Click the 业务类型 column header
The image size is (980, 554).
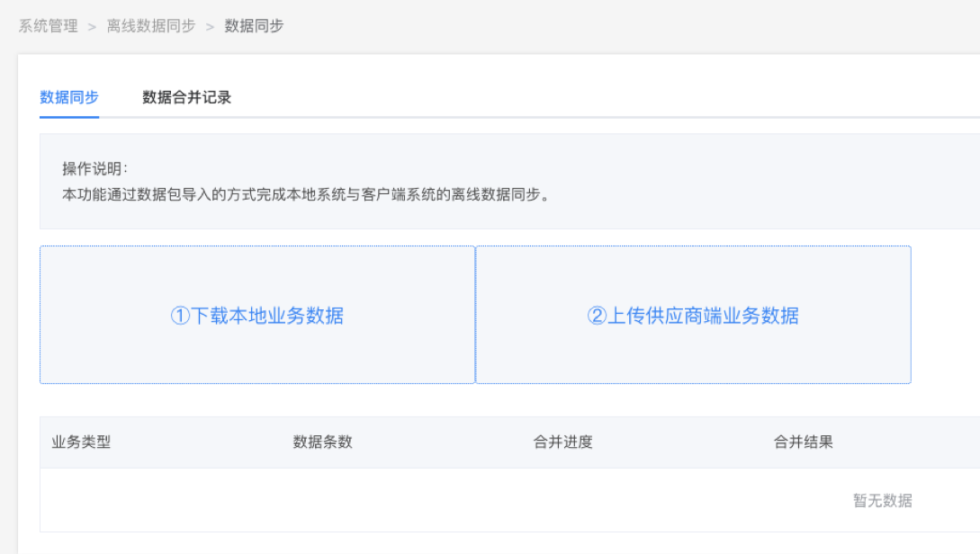81,442
